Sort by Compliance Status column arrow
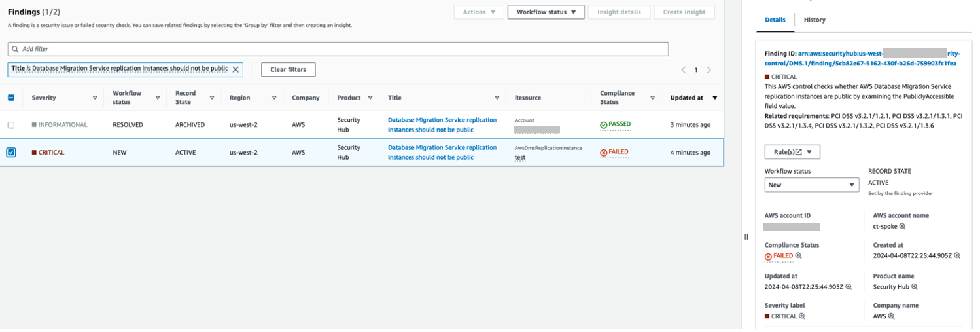 point(652,98)
